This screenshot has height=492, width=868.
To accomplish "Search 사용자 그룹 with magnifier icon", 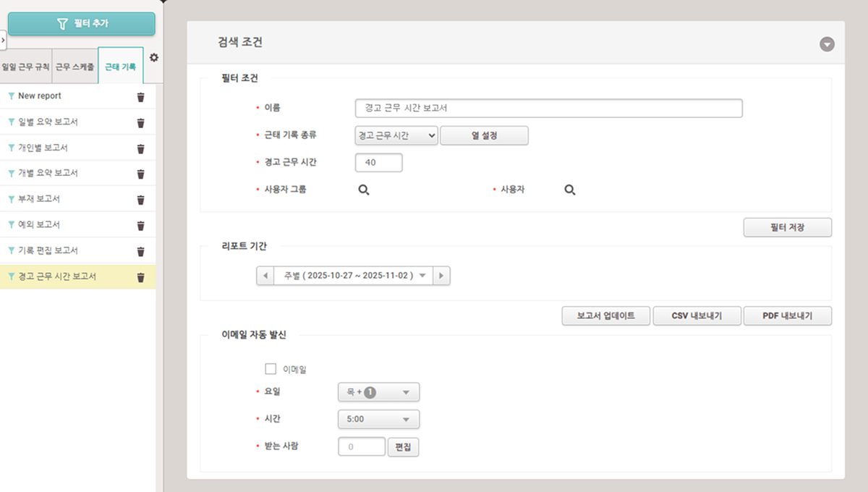I will (365, 190).
